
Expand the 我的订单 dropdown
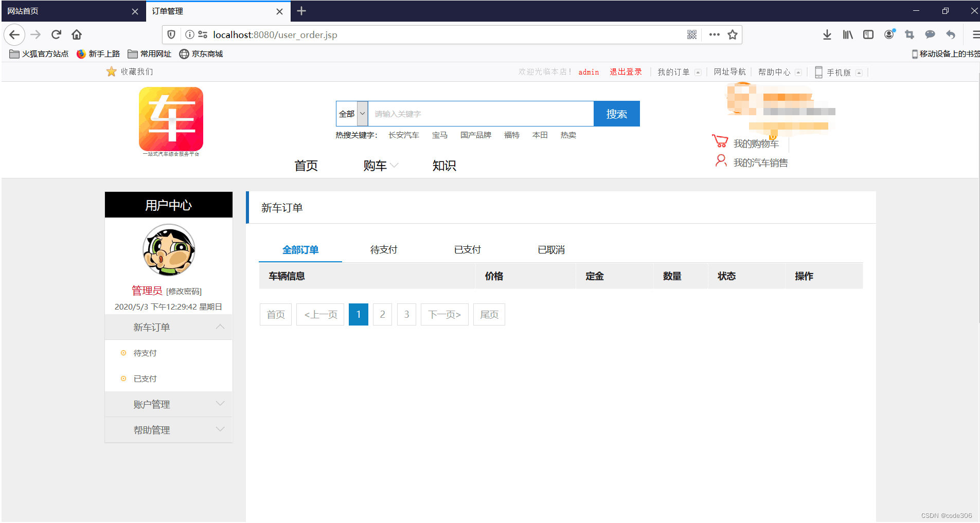[x=698, y=73]
